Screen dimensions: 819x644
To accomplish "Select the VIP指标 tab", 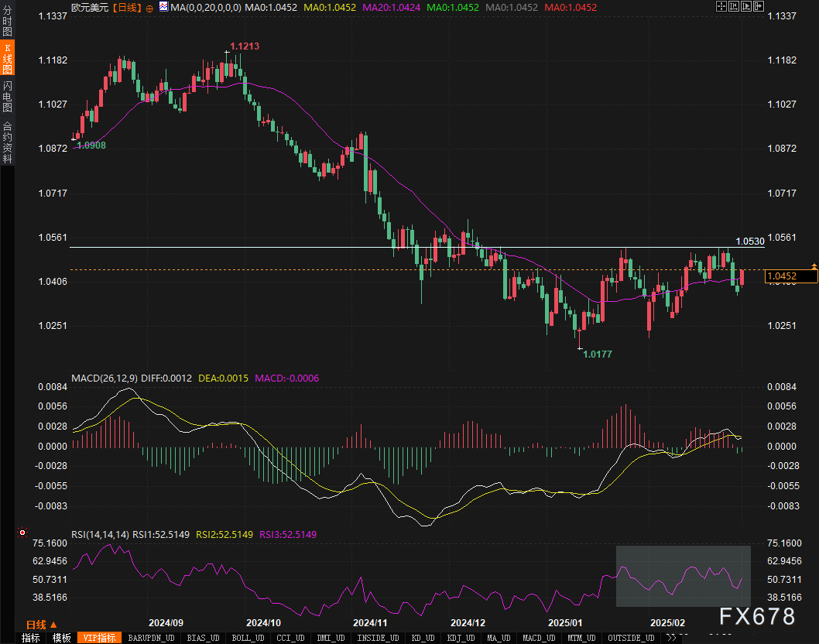I will coord(100,638).
